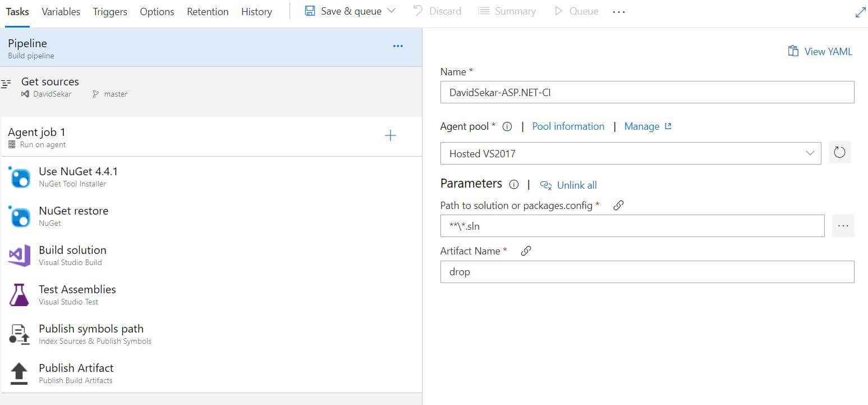Click the NuGet Tool Installer task icon
Image resolution: width=868 pixels, height=405 pixels.
20,177
